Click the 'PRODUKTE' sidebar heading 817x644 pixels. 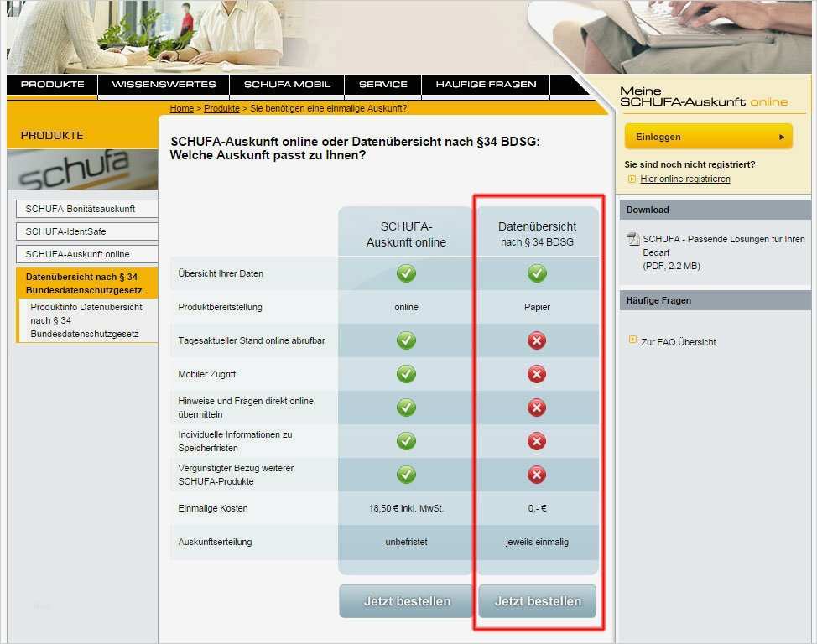52,136
